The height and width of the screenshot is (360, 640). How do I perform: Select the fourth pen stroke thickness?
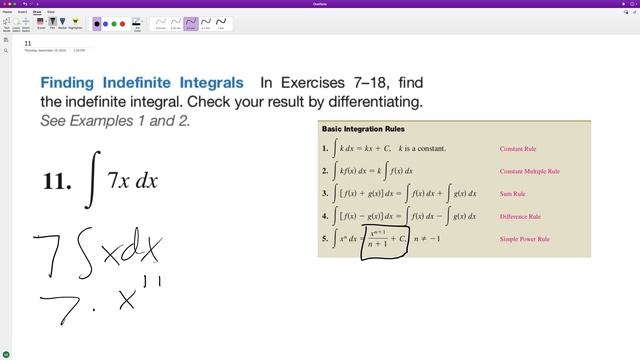[x=206, y=24]
